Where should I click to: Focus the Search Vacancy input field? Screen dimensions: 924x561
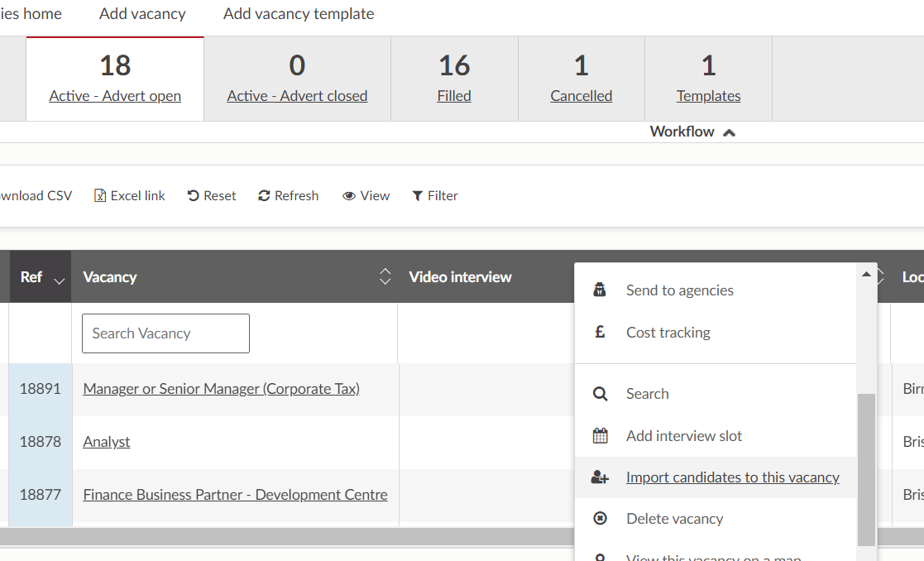pyautogui.click(x=165, y=333)
